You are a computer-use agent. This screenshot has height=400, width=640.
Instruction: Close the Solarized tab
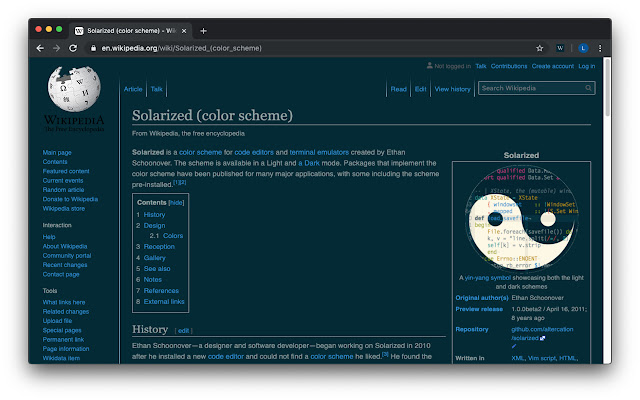184,31
